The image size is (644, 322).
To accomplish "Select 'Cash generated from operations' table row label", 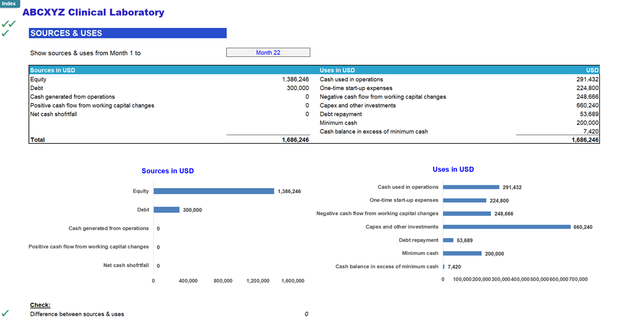I will (72, 97).
